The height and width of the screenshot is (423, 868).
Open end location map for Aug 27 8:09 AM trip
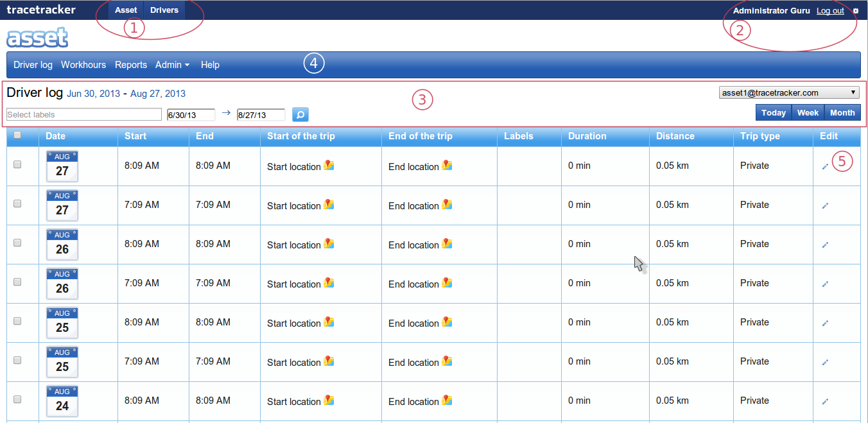tap(447, 165)
